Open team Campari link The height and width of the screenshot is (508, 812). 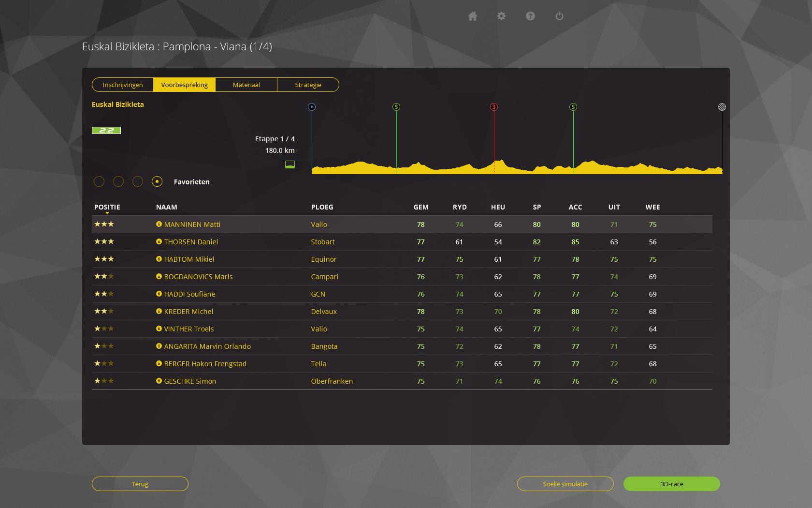click(x=325, y=277)
